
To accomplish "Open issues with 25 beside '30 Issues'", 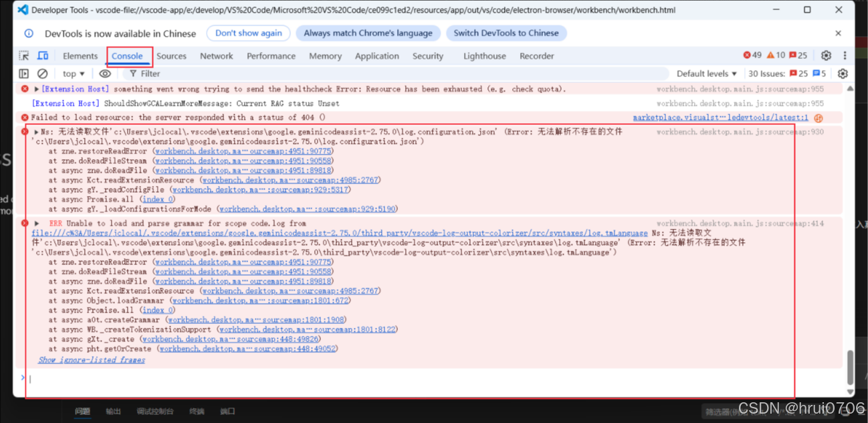I will coord(798,74).
